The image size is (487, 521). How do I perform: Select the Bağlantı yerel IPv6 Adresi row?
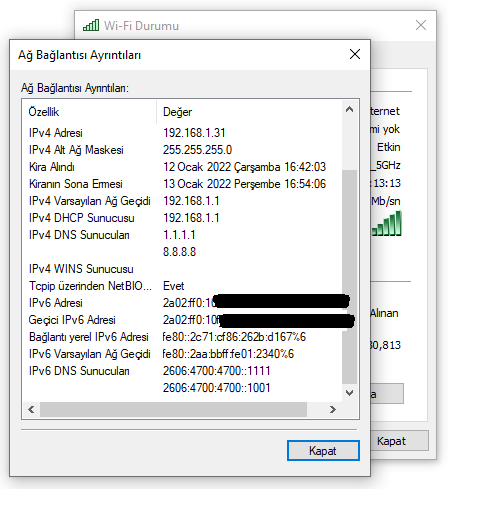click(x=182, y=337)
